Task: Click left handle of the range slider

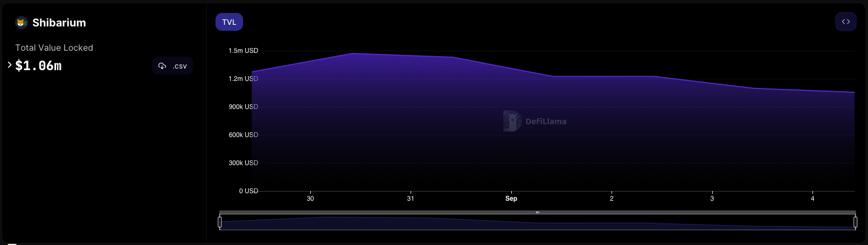Action: click(x=220, y=222)
